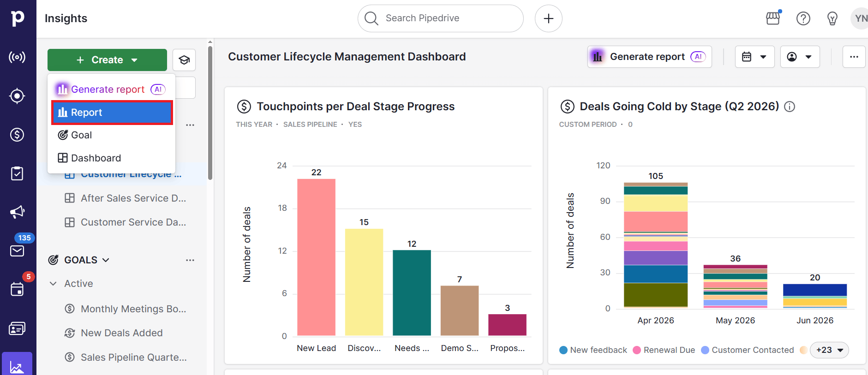Open the YN user avatar menu
This screenshot has height=375, width=868.
[x=860, y=18]
